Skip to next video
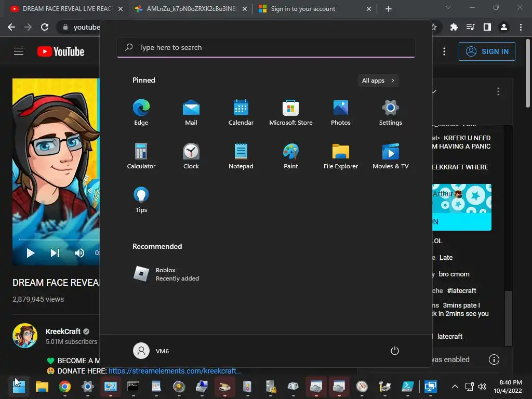Viewport: 532px width, 399px height. [x=55, y=253]
